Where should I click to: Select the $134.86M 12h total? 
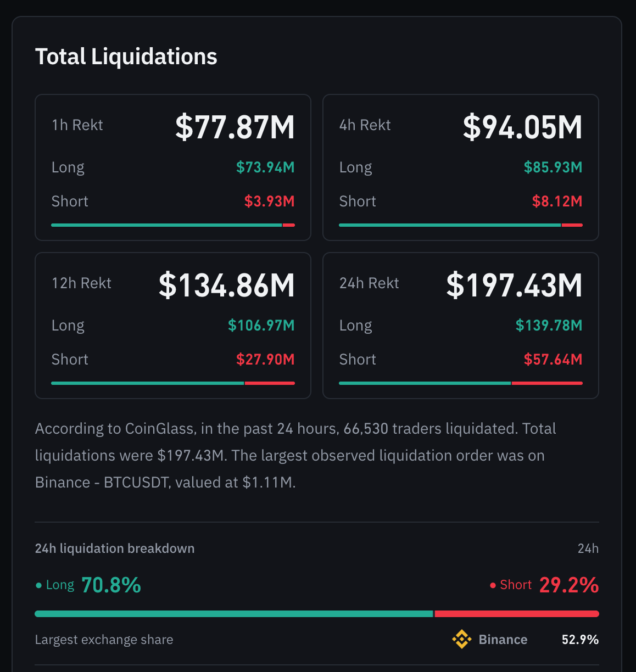[227, 285]
